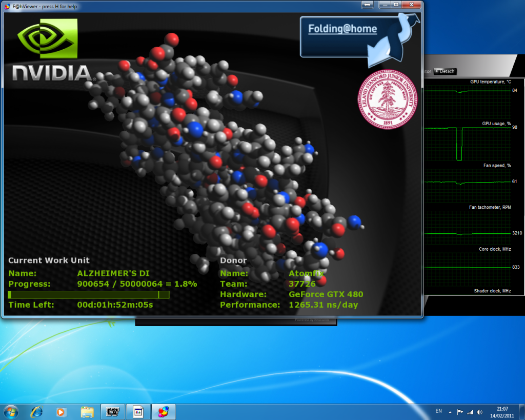Click the Detach button in monitor window

(x=445, y=71)
